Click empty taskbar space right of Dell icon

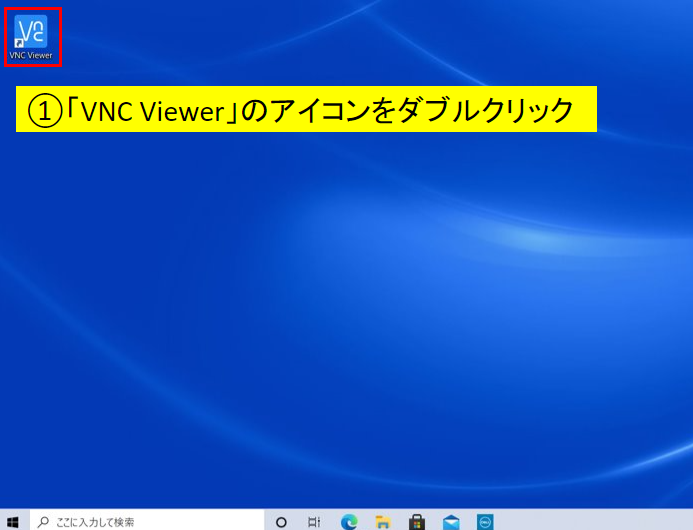(600, 521)
